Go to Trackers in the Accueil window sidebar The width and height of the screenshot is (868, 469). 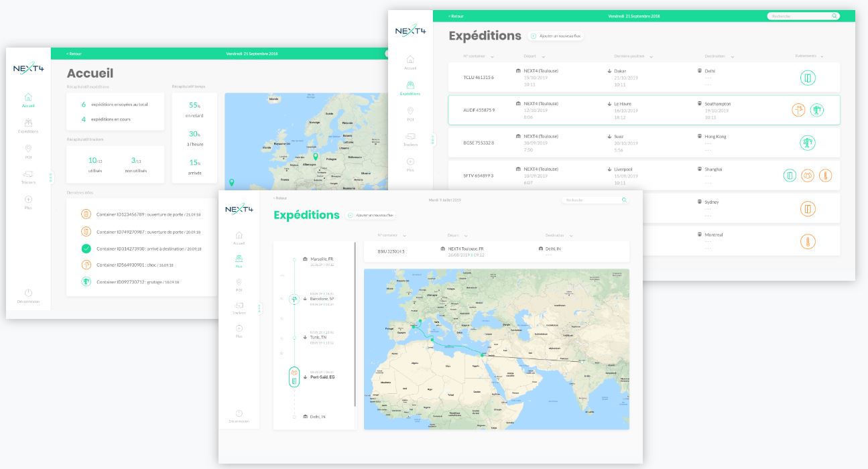coord(28,177)
